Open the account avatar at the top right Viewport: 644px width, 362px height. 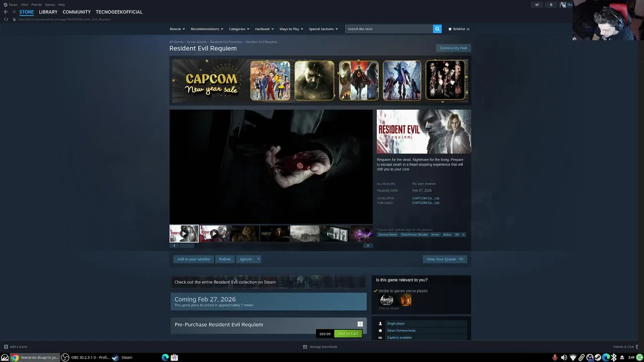pos(563,5)
